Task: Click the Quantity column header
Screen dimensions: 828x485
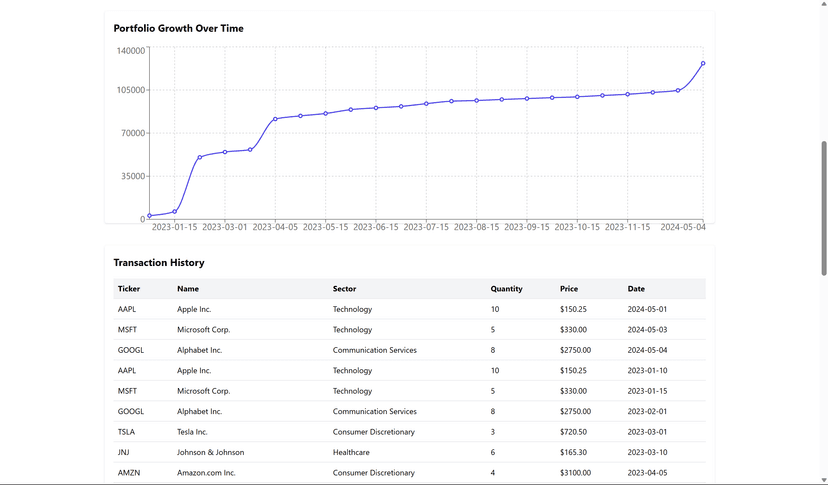Action: click(x=506, y=289)
